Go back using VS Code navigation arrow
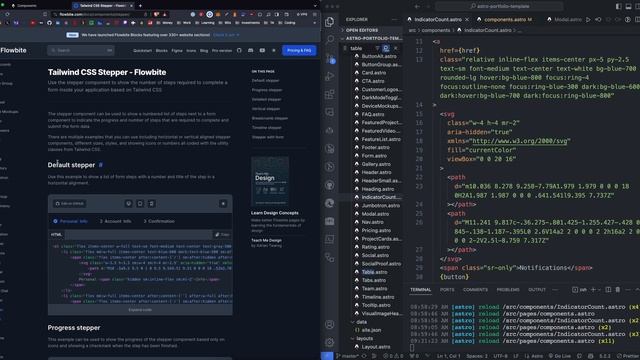The width and height of the screenshot is (640, 360). point(417,6)
